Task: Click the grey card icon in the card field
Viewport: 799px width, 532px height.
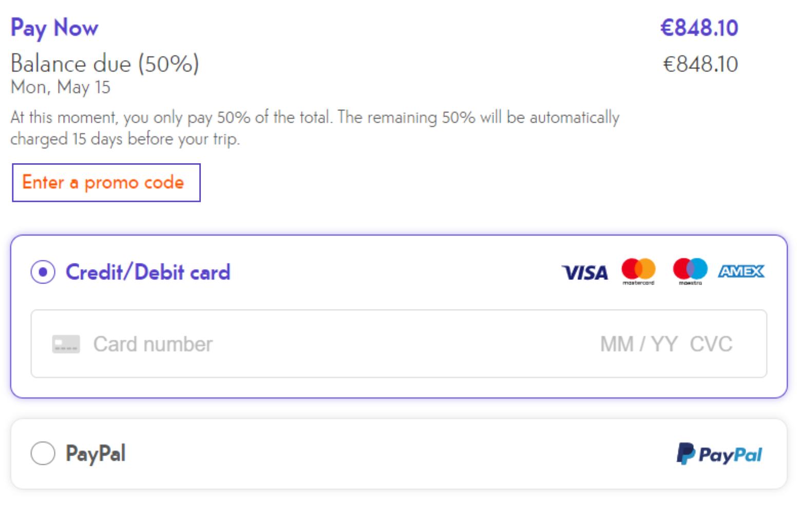Action: tap(66, 344)
